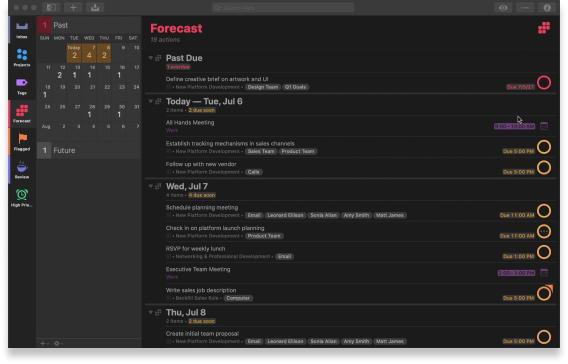Click the Calls tag
The width and height of the screenshot is (568, 364).
pos(253,172)
